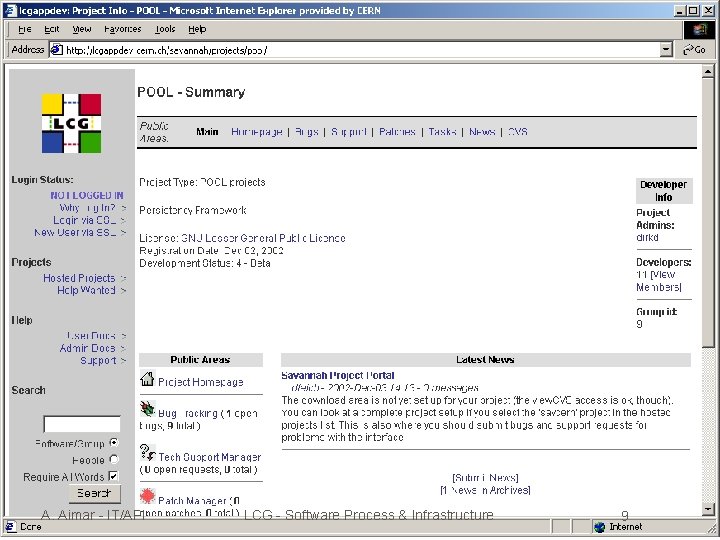720x540 pixels.
Task: Click the Internet zone globe icon
Action: [x=599, y=527]
